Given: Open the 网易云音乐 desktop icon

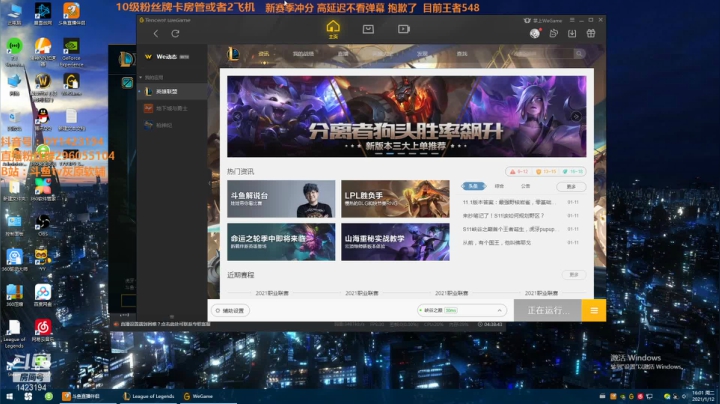Looking at the screenshot, I should pos(43,331).
